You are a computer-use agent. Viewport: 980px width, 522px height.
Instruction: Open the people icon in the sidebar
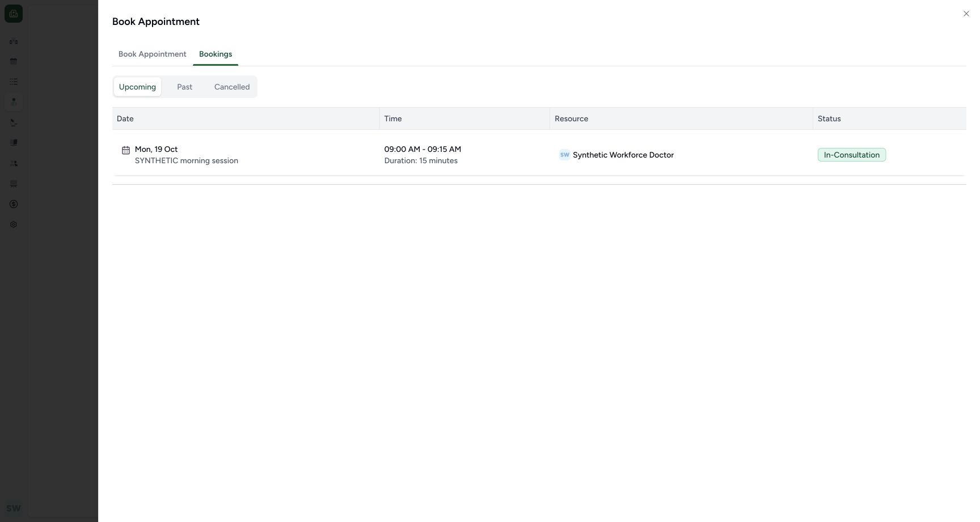(14, 163)
